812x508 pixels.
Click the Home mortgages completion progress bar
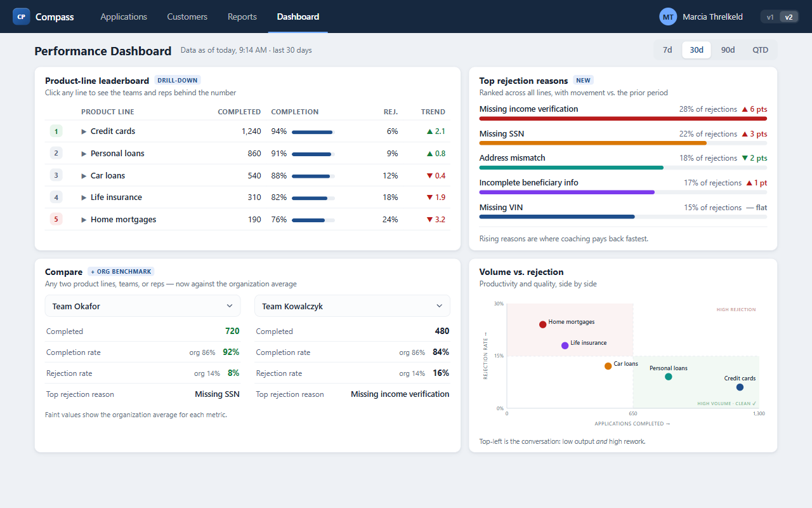pyautogui.click(x=313, y=220)
